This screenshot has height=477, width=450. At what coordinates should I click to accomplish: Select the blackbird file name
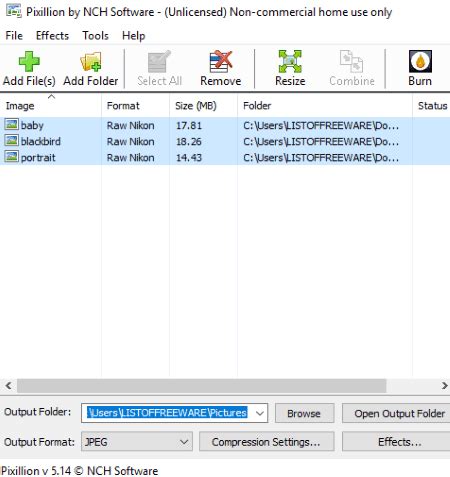[x=41, y=141]
